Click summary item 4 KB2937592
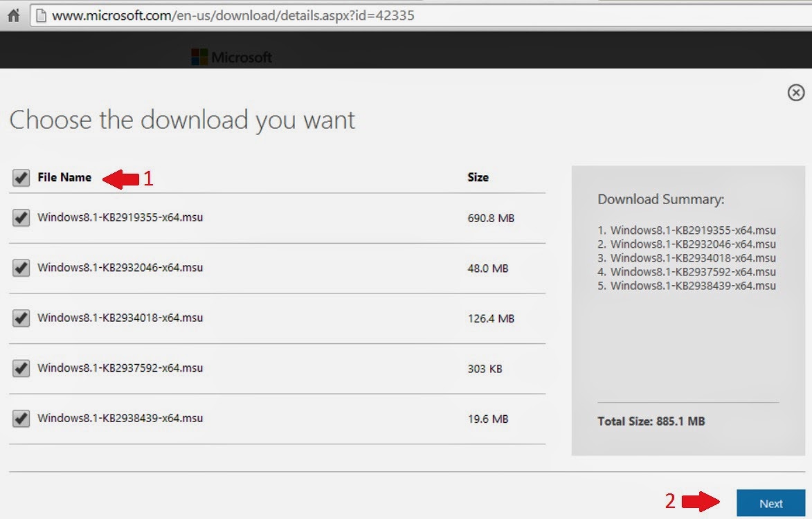The width and height of the screenshot is (812, 519). point(687,272)
